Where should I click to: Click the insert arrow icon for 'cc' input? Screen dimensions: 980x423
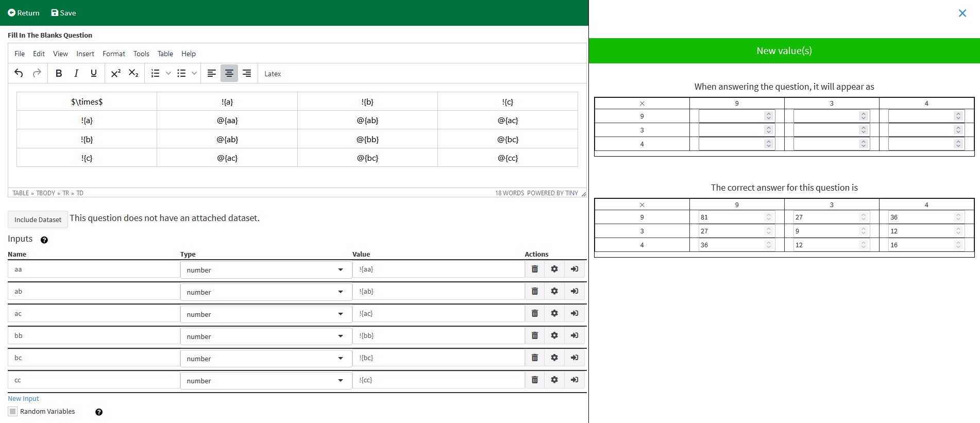pos(575,380)
